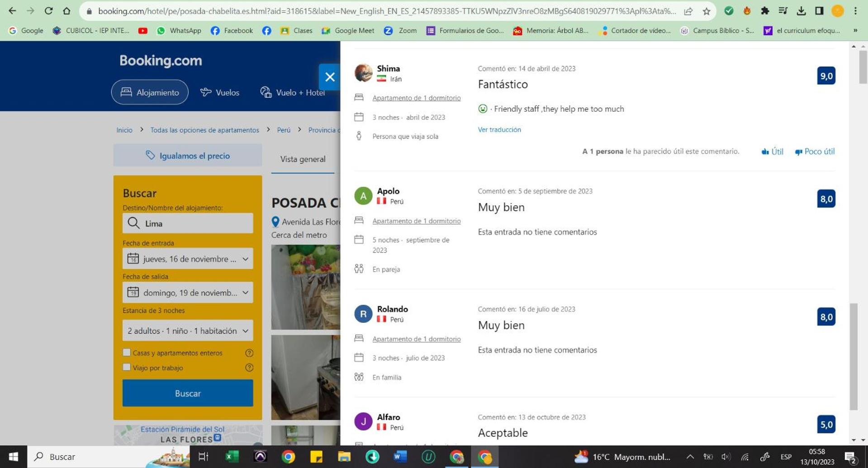Mark Shima's review as Útil
This screenshot has height=468, width=868.
click(773, 151)
